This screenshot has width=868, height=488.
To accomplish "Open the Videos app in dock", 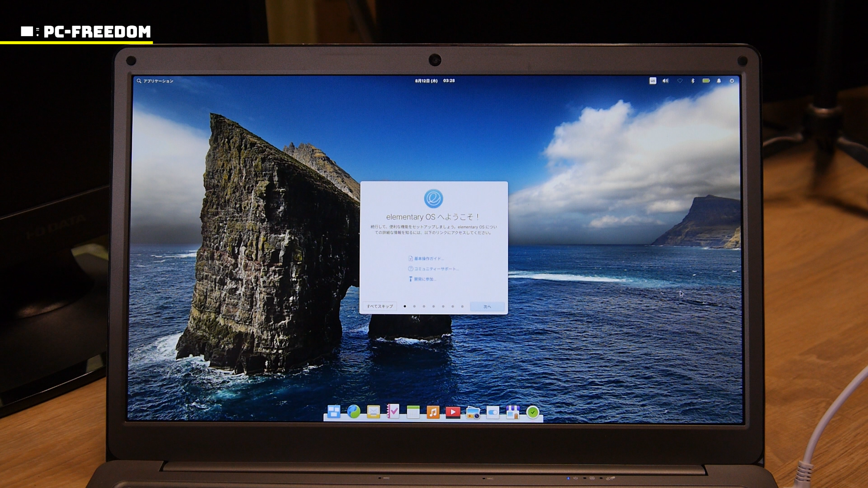I will coord(453,412).
